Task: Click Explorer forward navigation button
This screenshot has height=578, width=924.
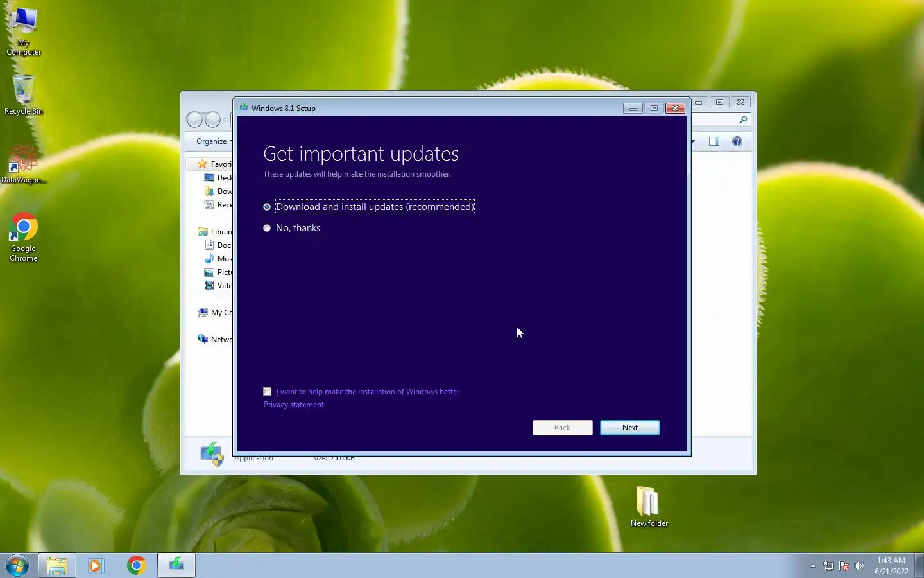Action: (x=212, y=119)
